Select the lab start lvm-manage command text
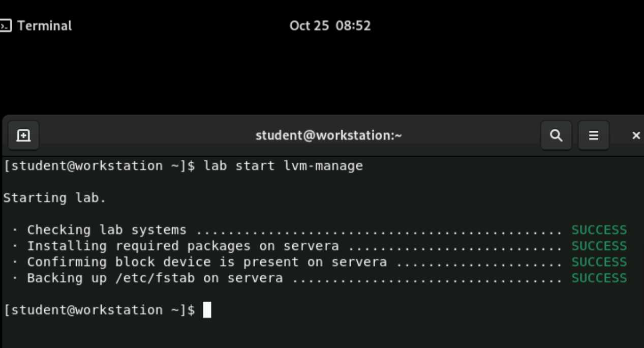 (282, 165)
